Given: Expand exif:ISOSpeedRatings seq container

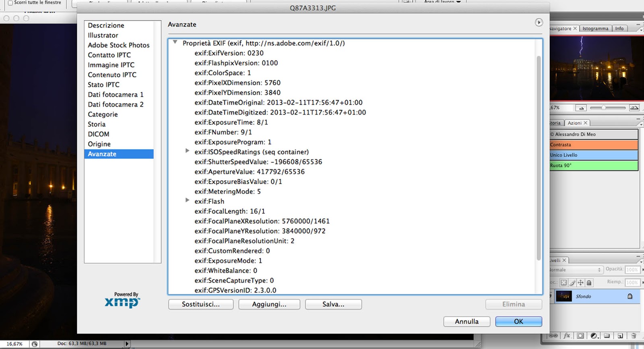Looking at the screenshot, I should tap(187, 151).
